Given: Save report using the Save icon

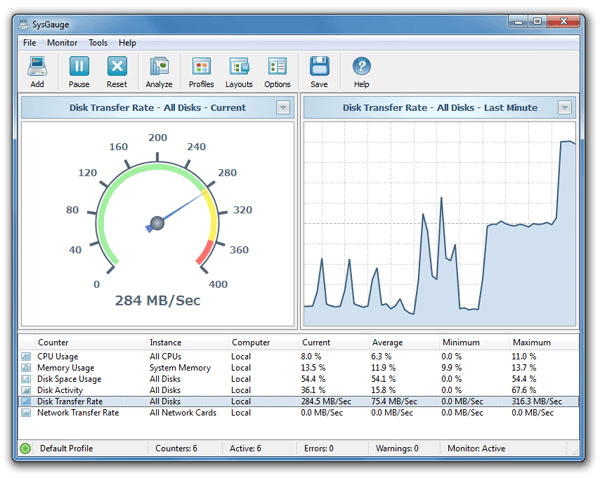Looking at the screenshot, I should [x=319, y=68].
